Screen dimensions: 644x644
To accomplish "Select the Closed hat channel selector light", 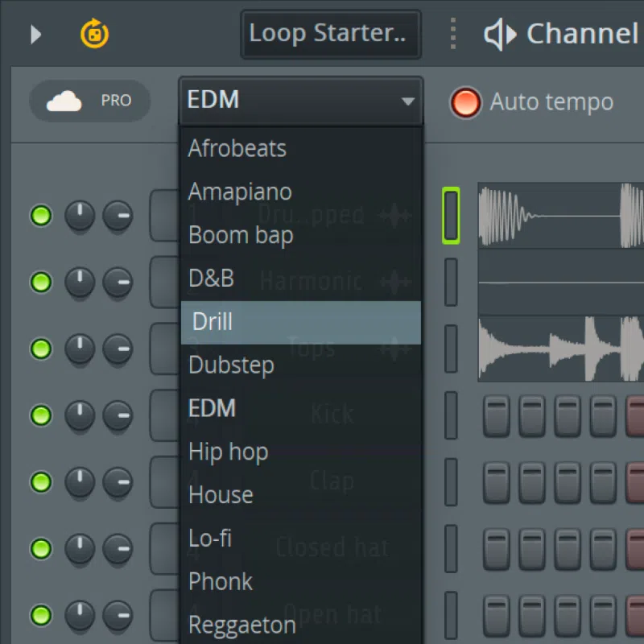I will coord(451,548).
